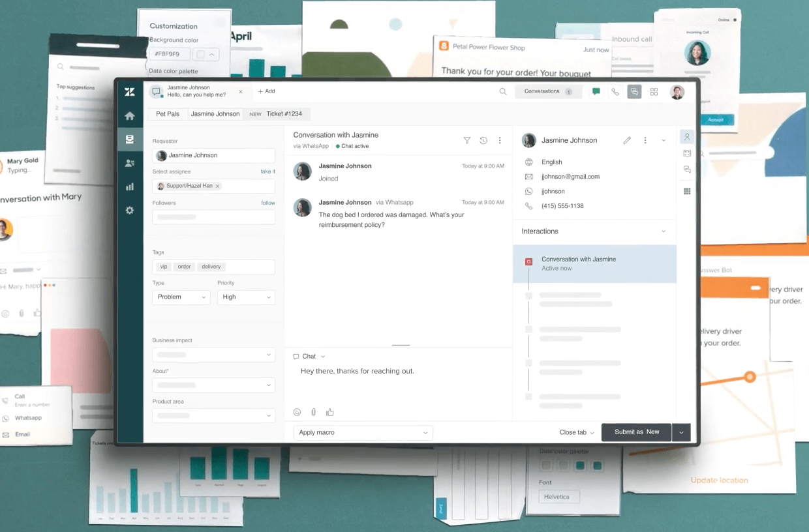Open the apps grid icon near the avatar

tap(654, 91)
